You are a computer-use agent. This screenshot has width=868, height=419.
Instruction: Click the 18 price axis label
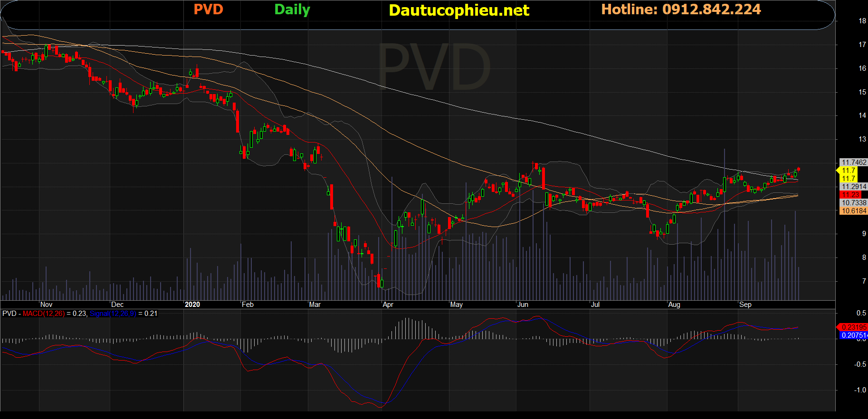[x=862, y=21]
